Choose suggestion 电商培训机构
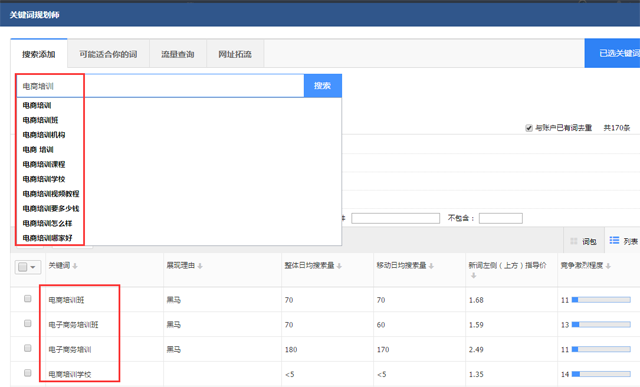 coord(44,135)
